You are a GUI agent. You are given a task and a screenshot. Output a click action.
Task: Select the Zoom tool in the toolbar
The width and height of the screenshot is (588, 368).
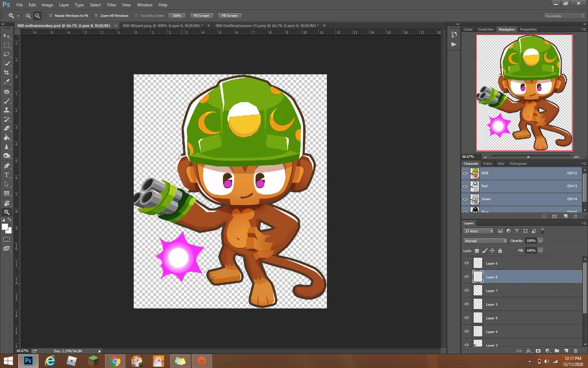[x=7, y=212]
